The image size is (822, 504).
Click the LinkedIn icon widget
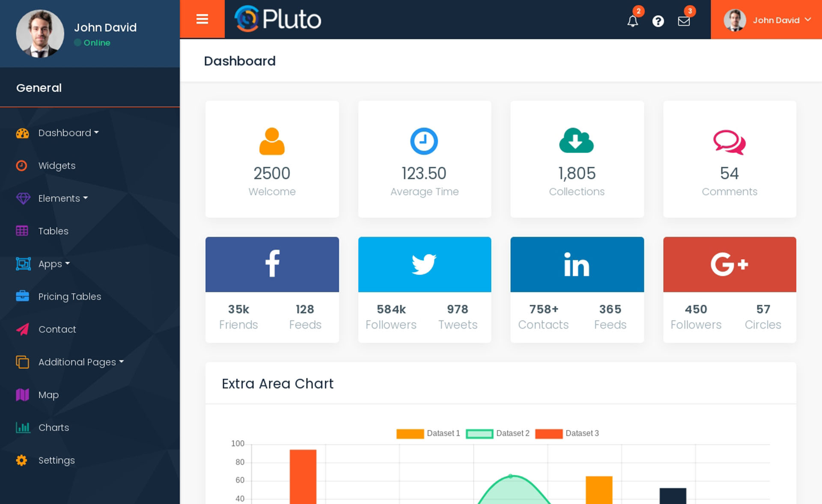577,264
